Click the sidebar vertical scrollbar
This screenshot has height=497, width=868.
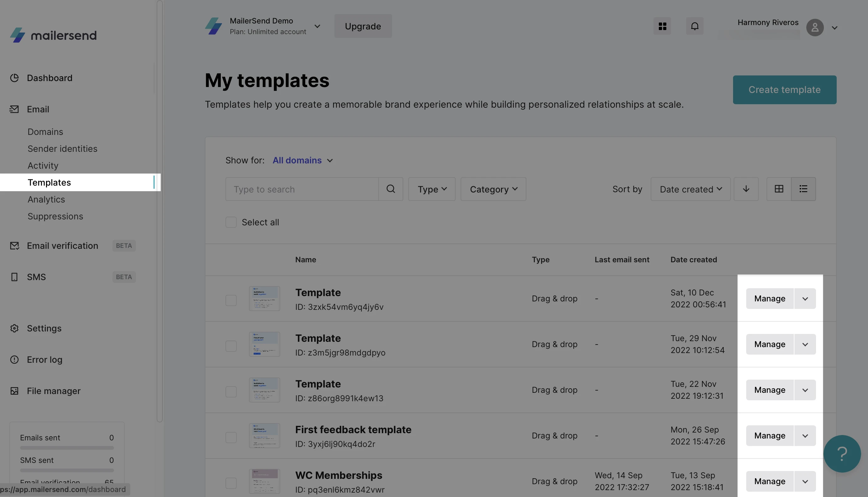[159, 212]
